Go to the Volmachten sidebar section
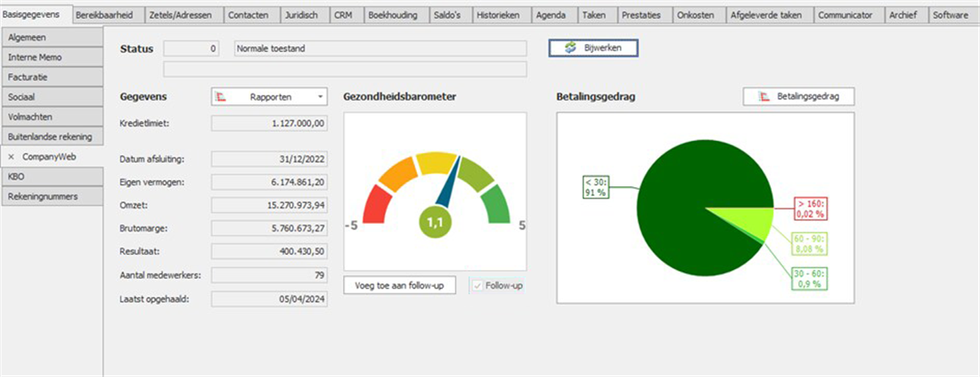This screenshot has width=980, height=377. click(x=50, y=116)
